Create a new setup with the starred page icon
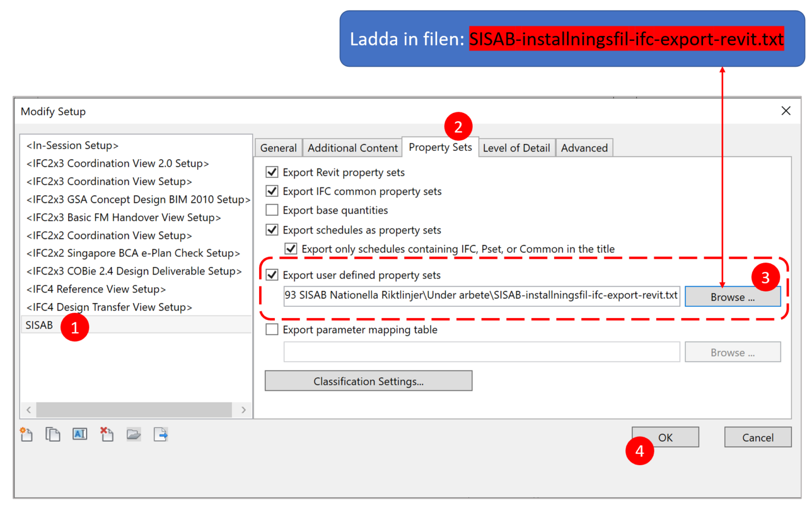The width and height of the screenshot is (812, 508). point(26,434)
